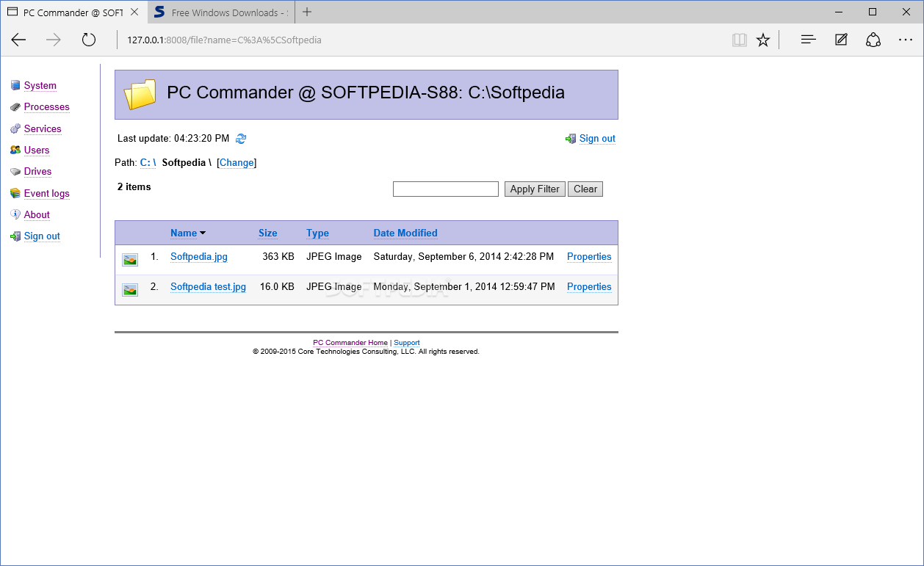Open the Services page link
Image resolution: width=924 pixels, height=566 pixels.
pos(43,128)
